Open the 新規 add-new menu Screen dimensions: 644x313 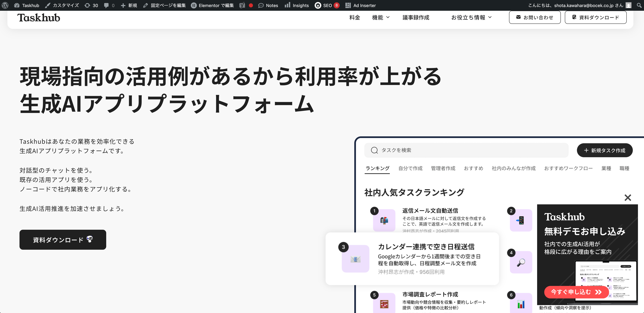click(129, 5)
